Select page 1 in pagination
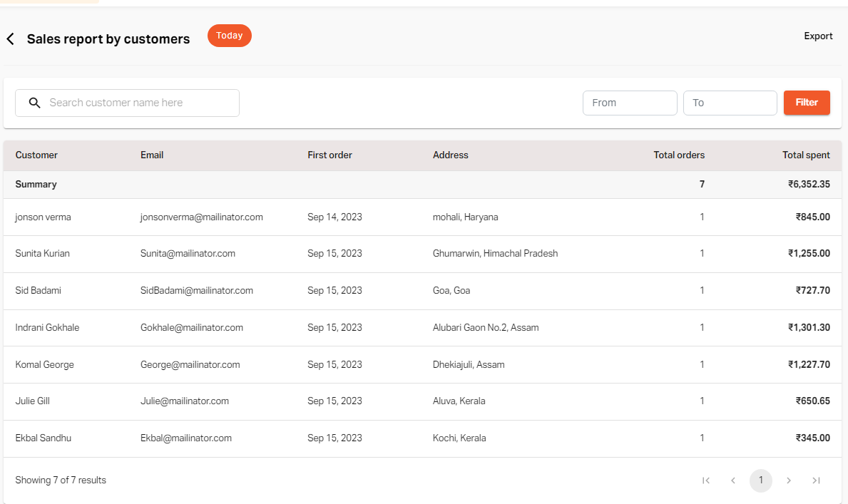Screen dimensions: 848x504 coord(761,480)
